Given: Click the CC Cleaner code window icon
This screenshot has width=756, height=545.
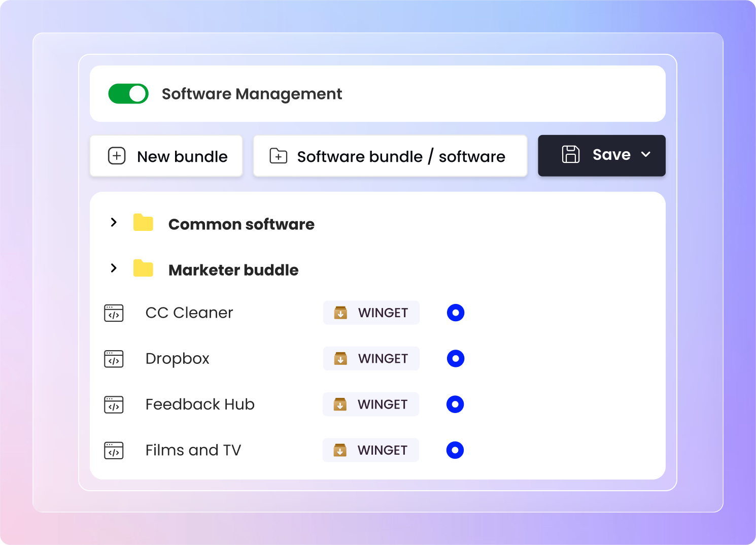Looking at the screenshot, I should click(114, 313).
